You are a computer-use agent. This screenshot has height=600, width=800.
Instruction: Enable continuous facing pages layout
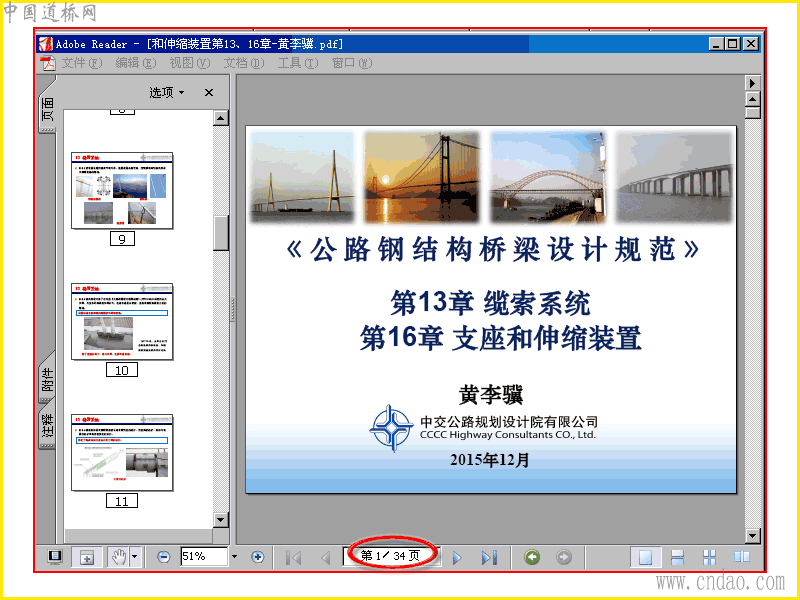click(x=709, y=557)
